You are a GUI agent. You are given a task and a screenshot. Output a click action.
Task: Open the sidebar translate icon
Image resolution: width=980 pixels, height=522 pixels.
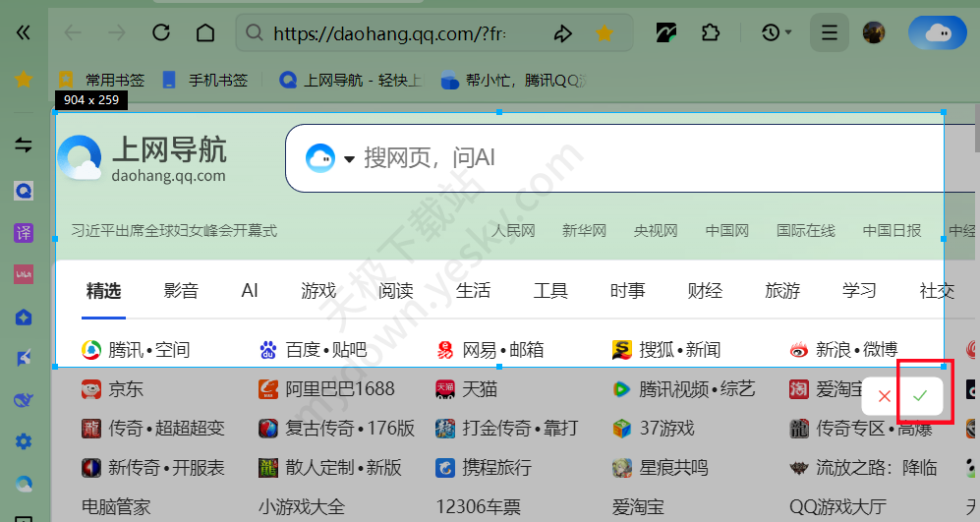click(24, 233)
